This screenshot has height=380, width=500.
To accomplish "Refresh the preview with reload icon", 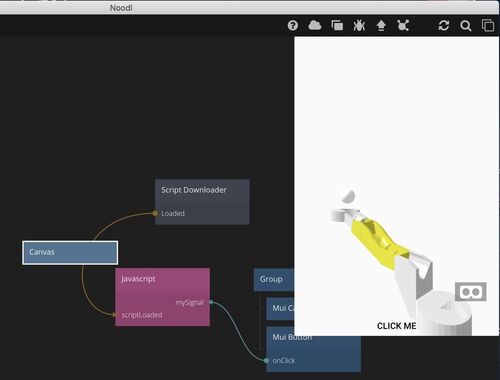I will pos(444,25).
